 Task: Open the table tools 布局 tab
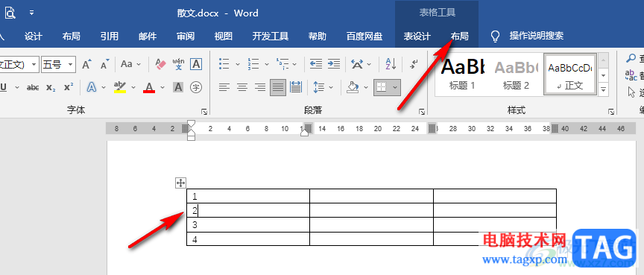[x=459, y=36]
